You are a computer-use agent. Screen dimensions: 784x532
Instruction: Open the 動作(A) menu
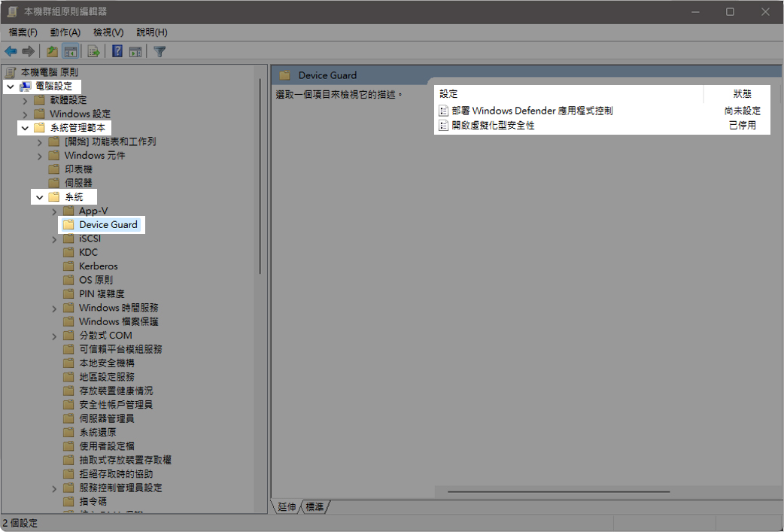pyautogui.click(x=65, y=32)
